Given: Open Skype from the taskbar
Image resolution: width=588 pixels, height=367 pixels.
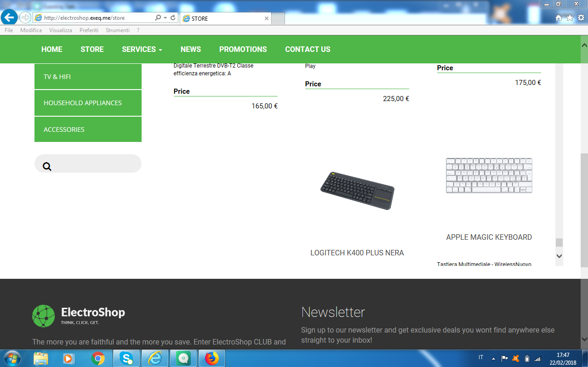Looking at the screenshot, I should click(126, 358).
